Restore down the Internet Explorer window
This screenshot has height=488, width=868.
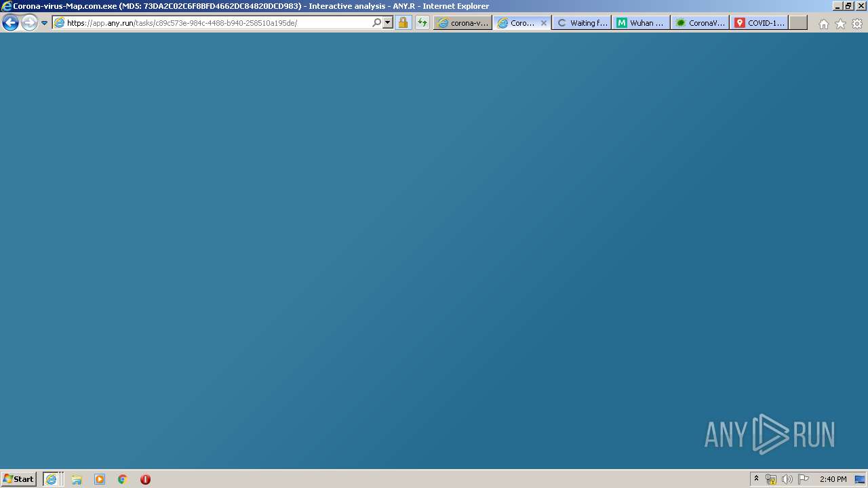click(848, 6)
